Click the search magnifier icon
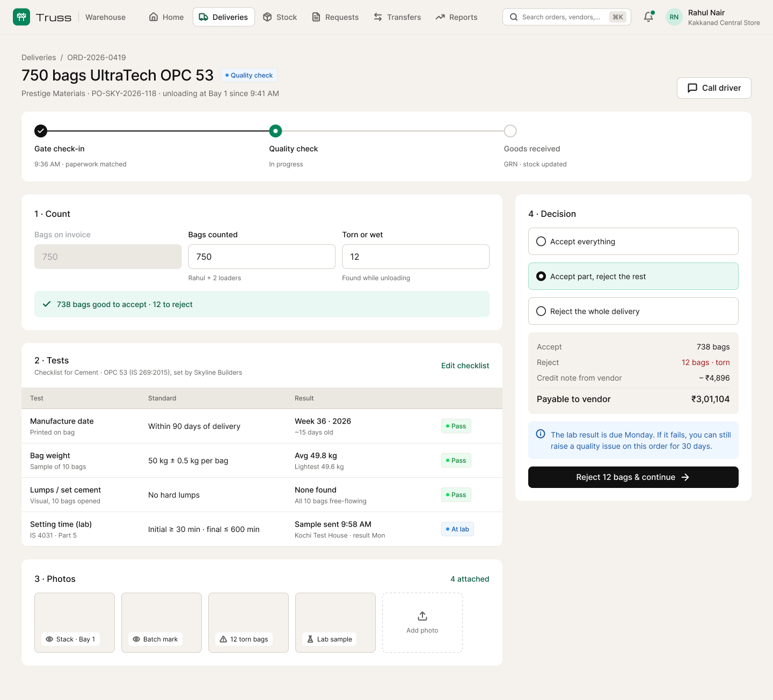Screen dimensions: 773x700 514,17
